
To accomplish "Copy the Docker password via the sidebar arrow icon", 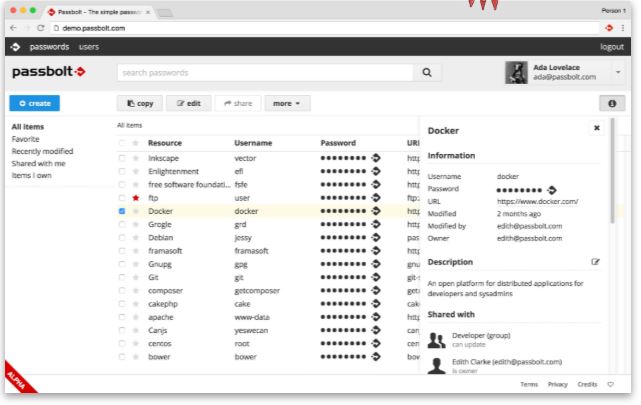I will [551, 190].
